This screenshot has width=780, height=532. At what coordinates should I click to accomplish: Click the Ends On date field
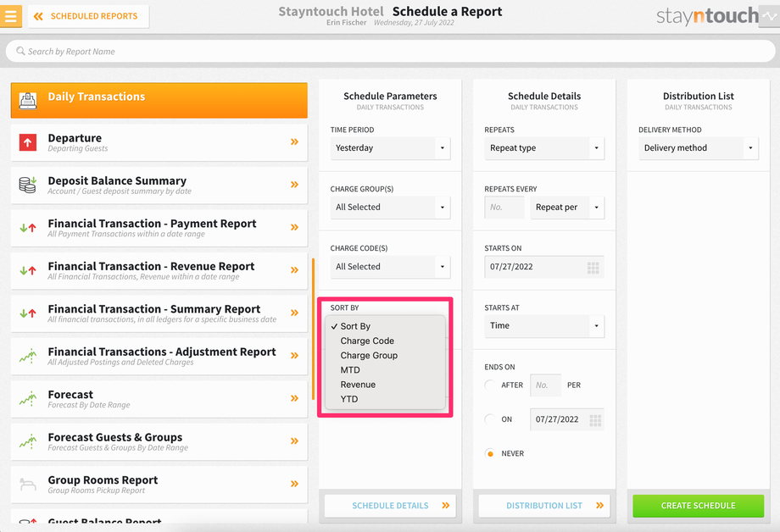567,419
